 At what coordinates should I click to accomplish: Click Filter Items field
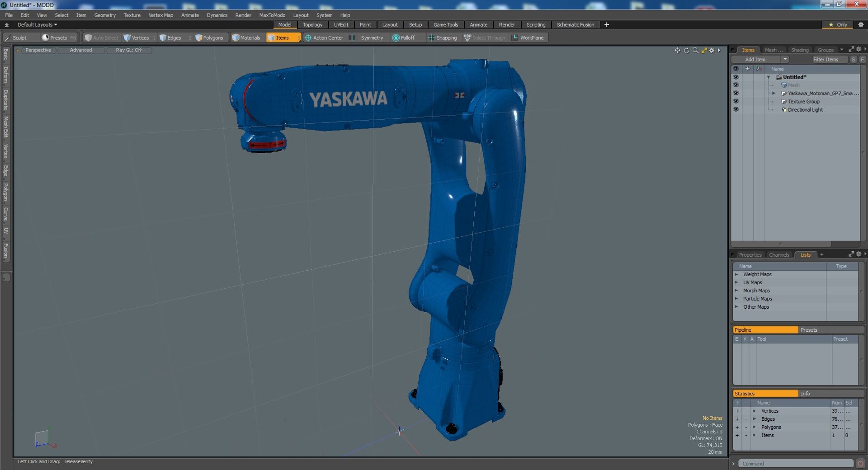pos(829,60)
